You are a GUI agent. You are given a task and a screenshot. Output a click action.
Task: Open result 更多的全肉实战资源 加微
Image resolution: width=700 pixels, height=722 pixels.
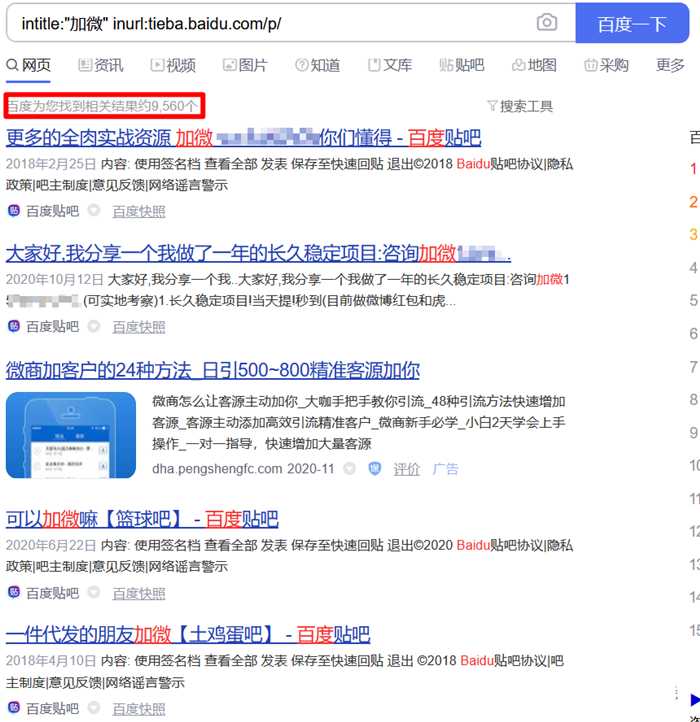[x=243, y=138]
